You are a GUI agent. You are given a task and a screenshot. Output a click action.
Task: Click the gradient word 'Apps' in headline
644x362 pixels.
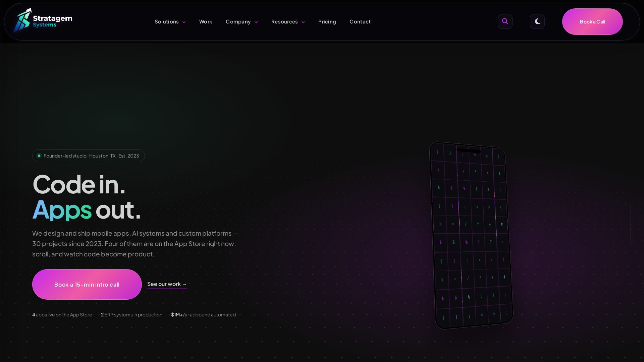click(62, 209)
